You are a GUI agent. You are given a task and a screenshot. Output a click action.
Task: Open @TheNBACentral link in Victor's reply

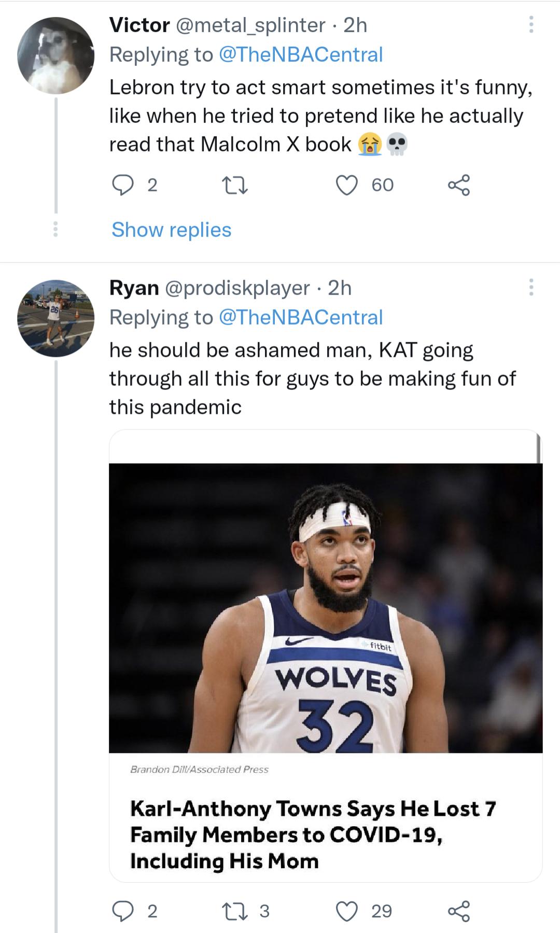click(x=301, y=54)
